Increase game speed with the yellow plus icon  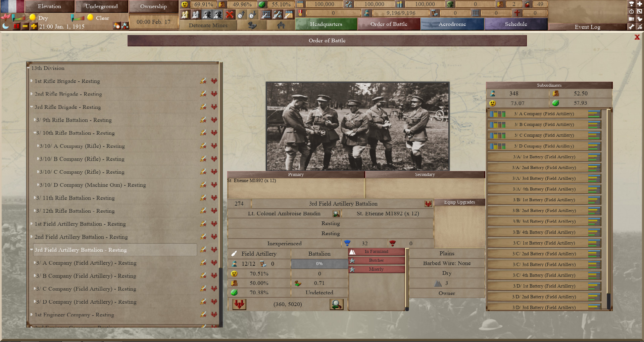point(34,26)
